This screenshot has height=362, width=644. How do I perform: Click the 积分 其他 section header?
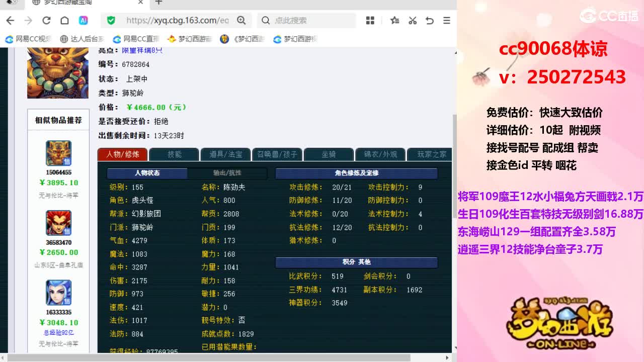click(357, 262)
